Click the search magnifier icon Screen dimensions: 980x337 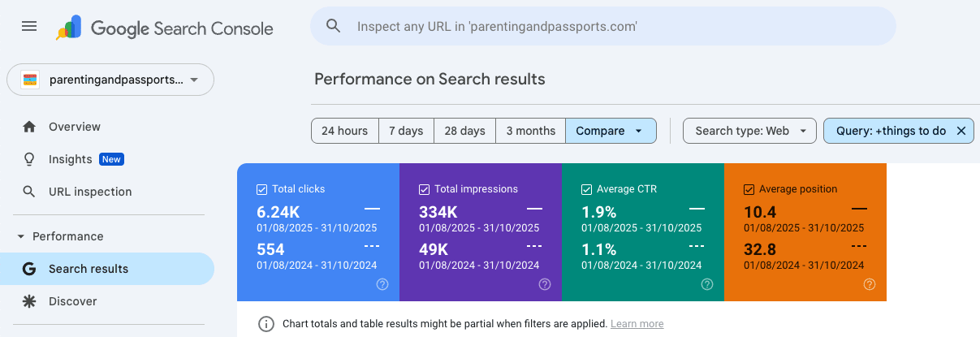[x=333, y=26]
